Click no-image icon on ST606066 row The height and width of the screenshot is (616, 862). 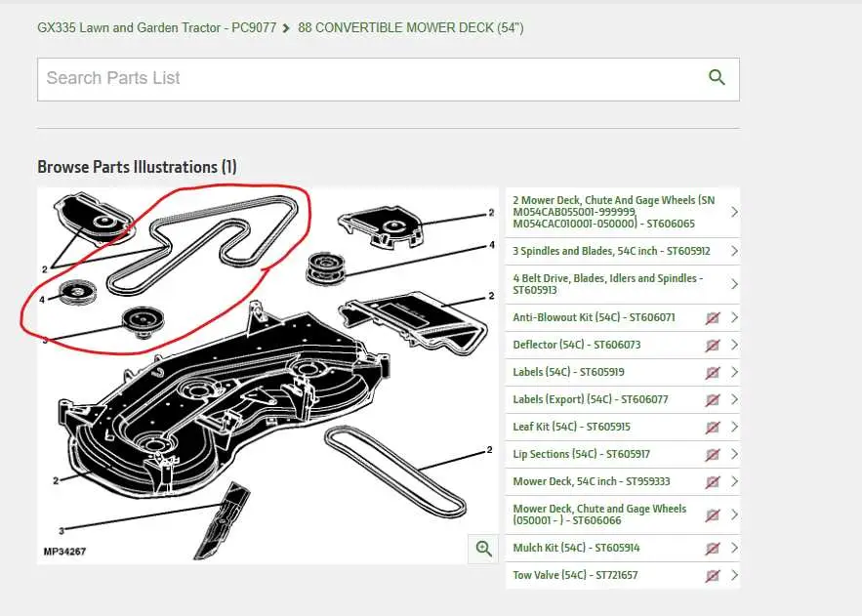coord(713,514)
